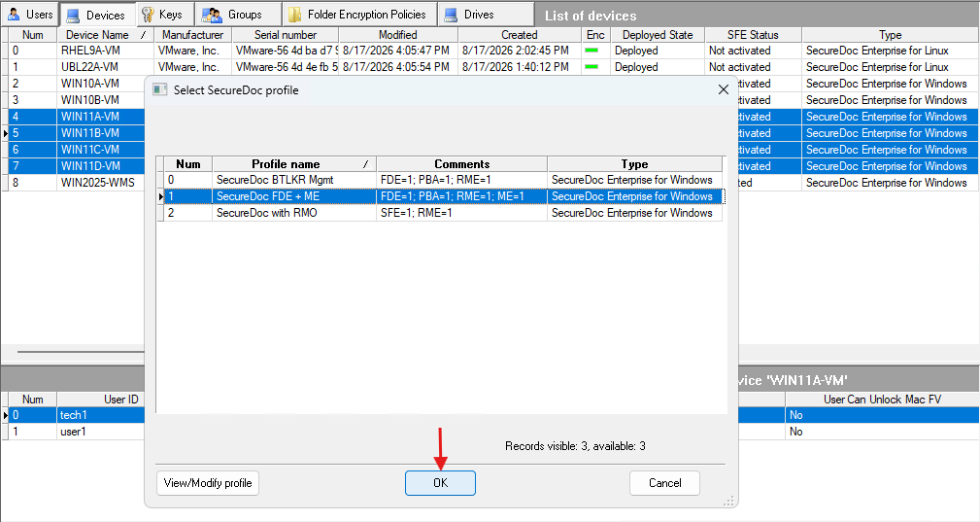Open View/Modify profile
The width and height of the screenshot is (980, 522).
(208, 482)
